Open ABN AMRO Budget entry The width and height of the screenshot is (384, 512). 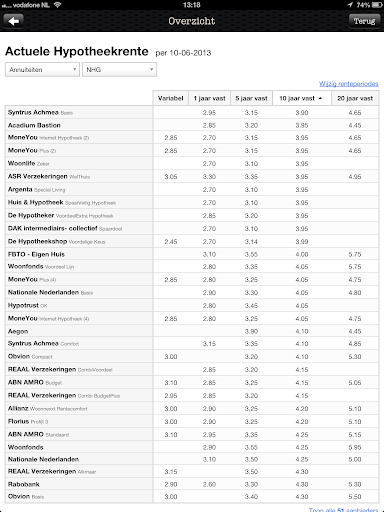coord(192,383)
